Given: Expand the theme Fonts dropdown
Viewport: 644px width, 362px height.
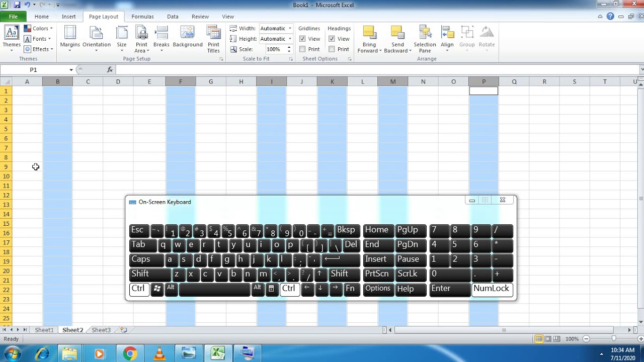Looking at the screenshot, I should (38, 39).
